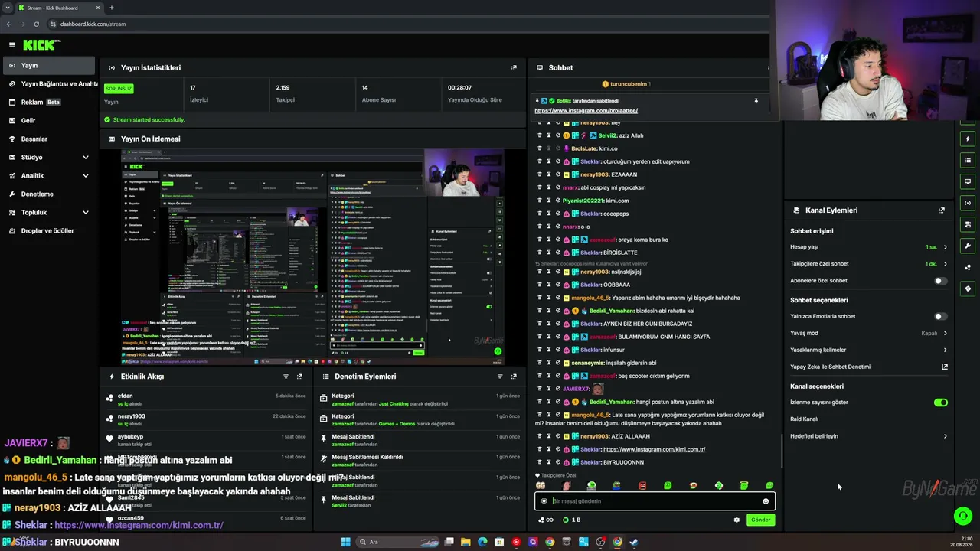
Task: Turn off İzlenme sayısını göster
Action: pos(941,403)
